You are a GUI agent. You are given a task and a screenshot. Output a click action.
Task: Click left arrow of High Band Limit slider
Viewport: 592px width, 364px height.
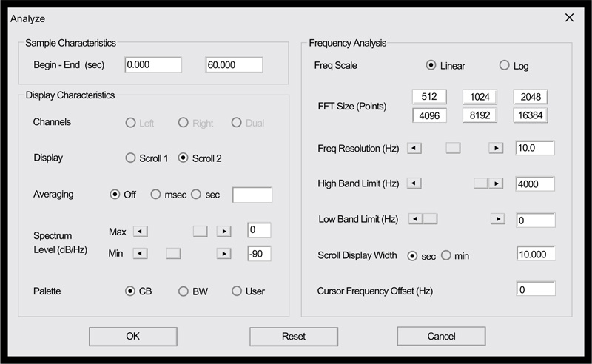[x=414, y=183]
